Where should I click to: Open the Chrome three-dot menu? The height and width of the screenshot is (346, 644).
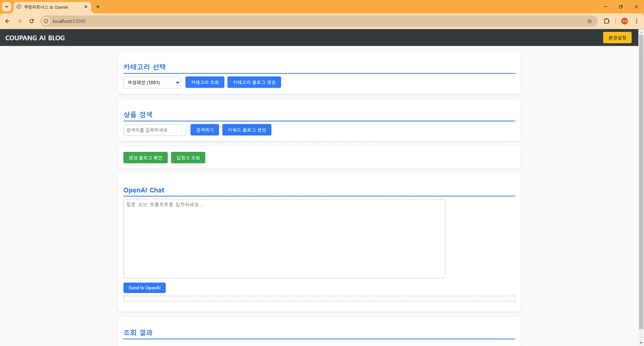pos(636,21)
